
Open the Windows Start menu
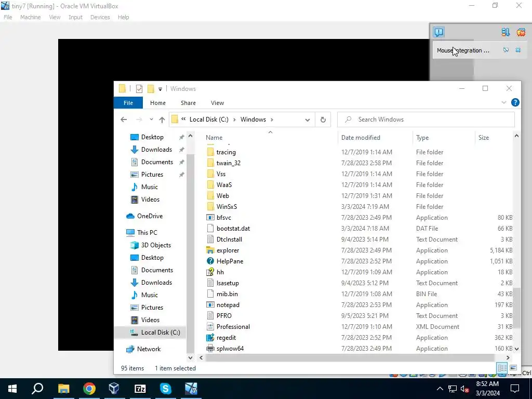click(x=12, y=389)
